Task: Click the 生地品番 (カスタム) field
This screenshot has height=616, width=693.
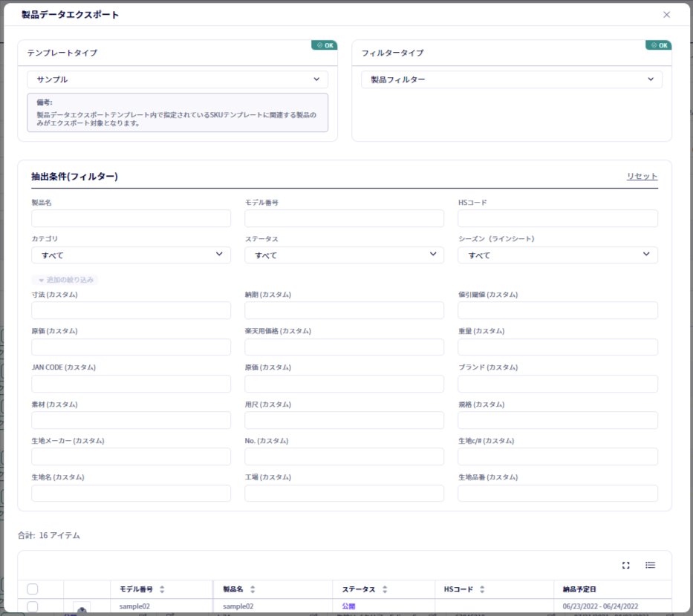Action: point(558,494)
